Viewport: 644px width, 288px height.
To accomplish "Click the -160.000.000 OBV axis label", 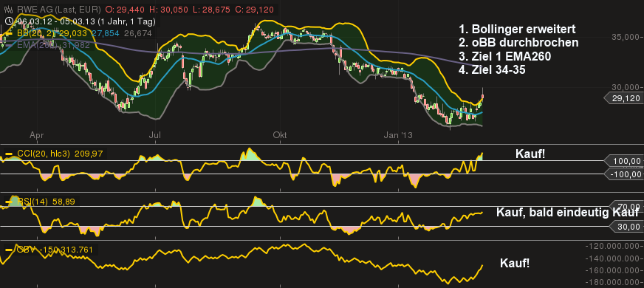I will (613, 271).
